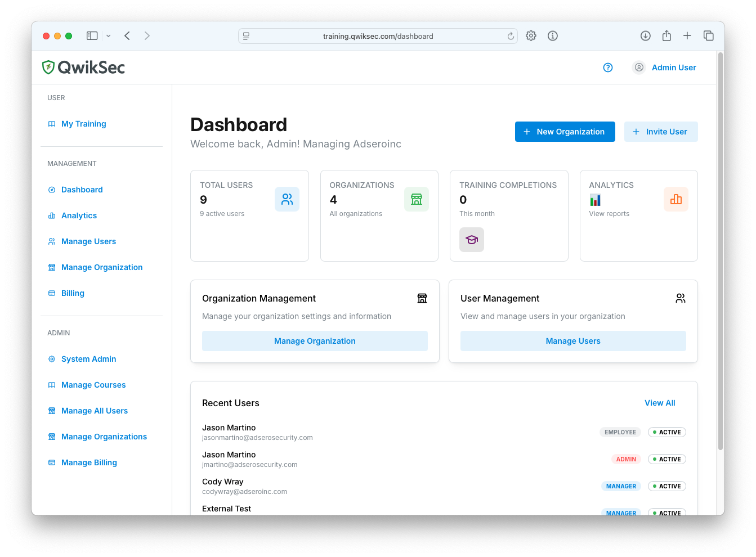Open the help question mark icon
The height and width of the screenshot is (557, 756).
(x=608, y=68)
